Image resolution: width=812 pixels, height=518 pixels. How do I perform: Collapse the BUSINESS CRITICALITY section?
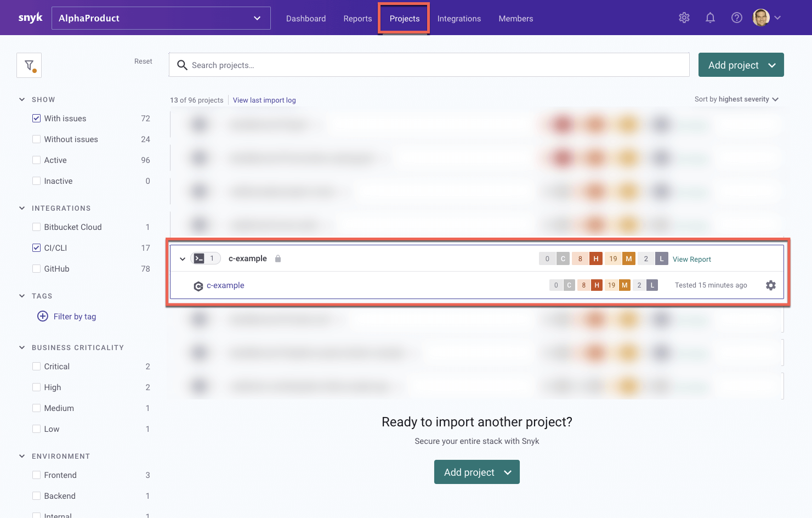22,347
